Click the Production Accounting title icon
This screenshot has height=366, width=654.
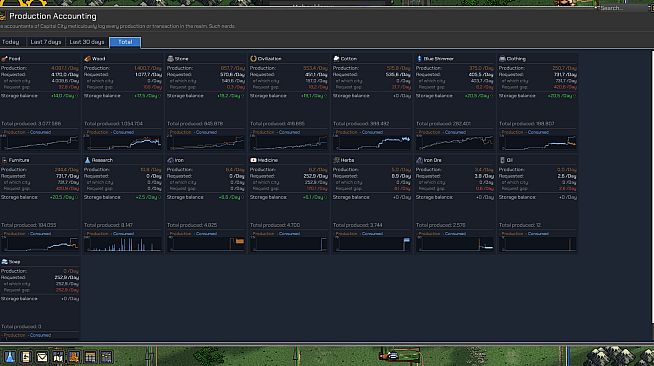pos(3,16)
